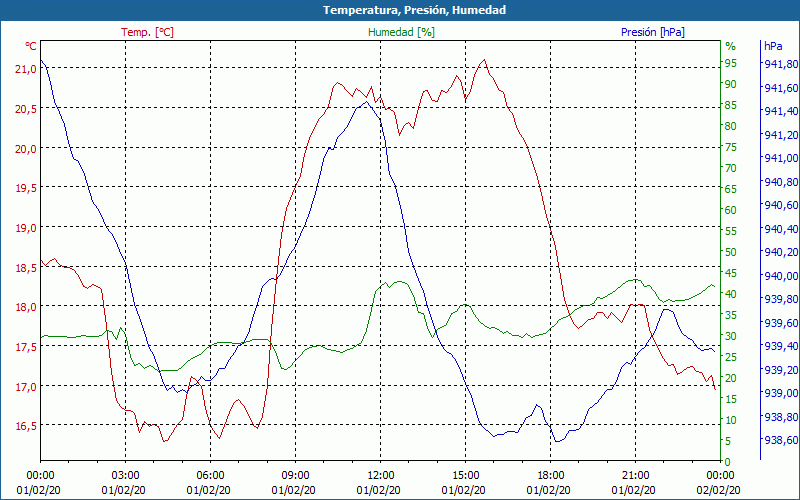Click the 20 humidity axis value

pyautogui.click(x=731, y=378)
